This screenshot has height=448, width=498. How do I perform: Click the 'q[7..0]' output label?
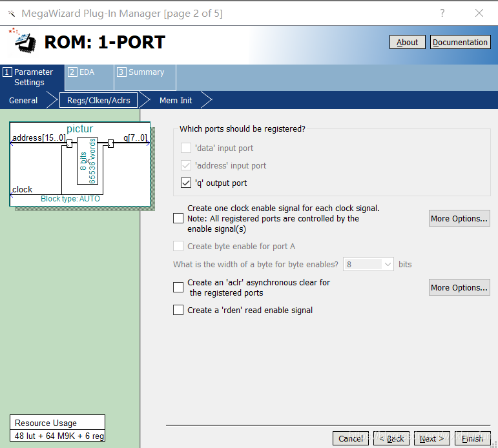pyautogui.click(x=135, y=137)
